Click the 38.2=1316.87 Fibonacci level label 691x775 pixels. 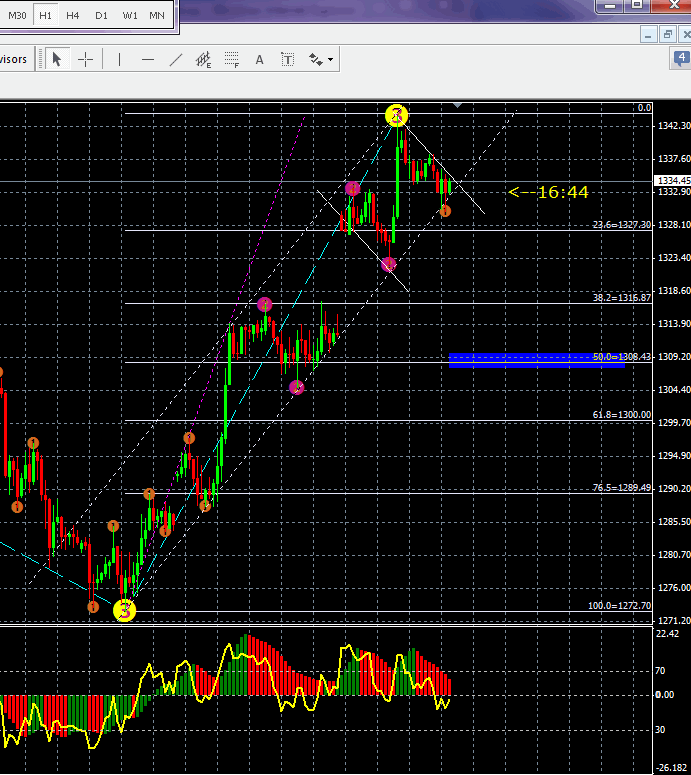point(622,298)
